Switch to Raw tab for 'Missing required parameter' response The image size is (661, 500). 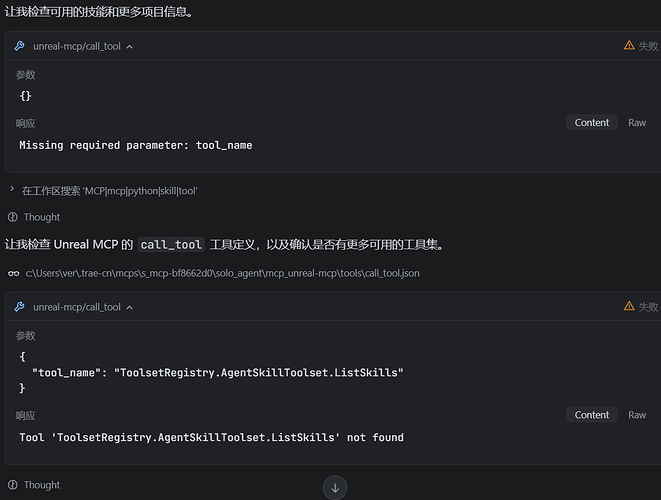637,123
